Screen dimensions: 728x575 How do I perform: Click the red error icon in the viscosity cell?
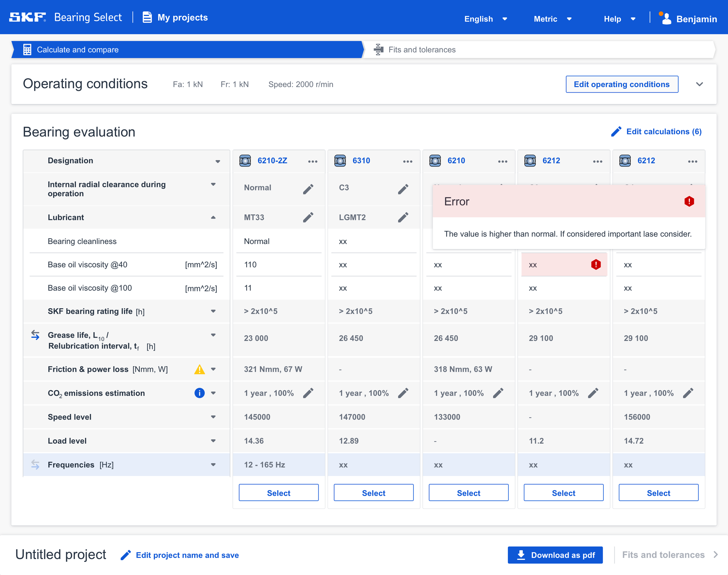[596, 265]
